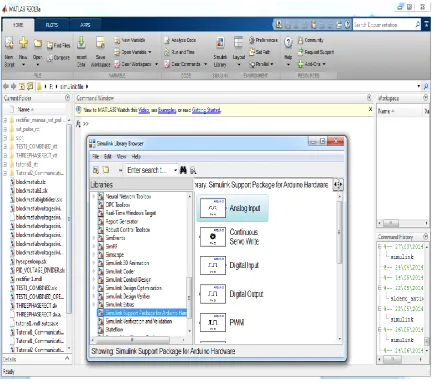The height and width of the screenshot is (384, 434).
Task: Click the Request Support icon
Action: click(x=300, y=52)
